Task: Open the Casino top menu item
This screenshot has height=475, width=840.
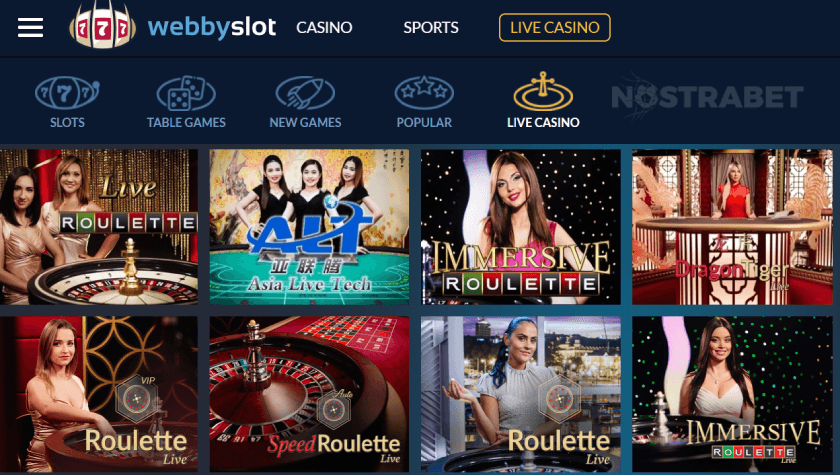Action: [x=324, y=27]
